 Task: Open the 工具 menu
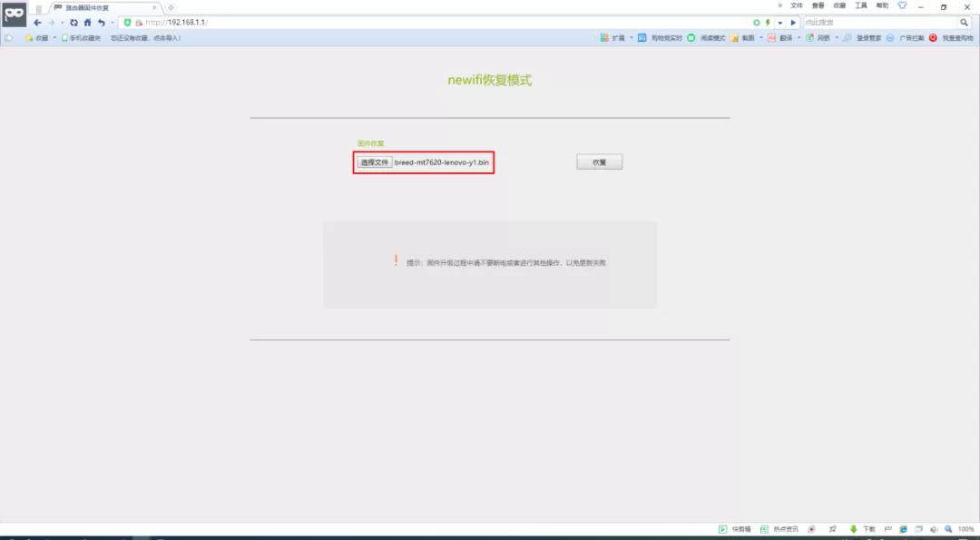click(x=860, y=5)
